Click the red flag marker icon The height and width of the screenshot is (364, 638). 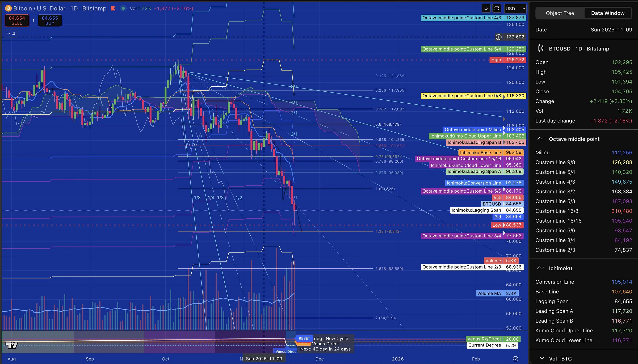(x=113, y=9)
